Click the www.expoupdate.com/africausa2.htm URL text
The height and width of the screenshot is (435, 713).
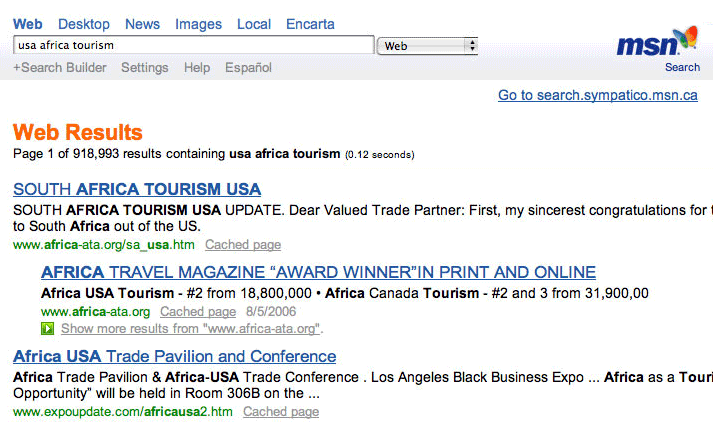123,412
